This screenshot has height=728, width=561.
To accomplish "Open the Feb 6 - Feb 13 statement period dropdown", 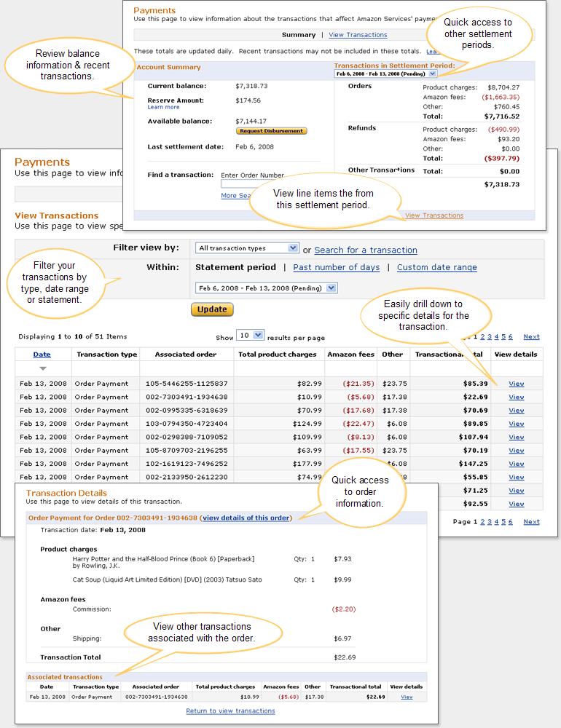I will [x=267, y=288].
